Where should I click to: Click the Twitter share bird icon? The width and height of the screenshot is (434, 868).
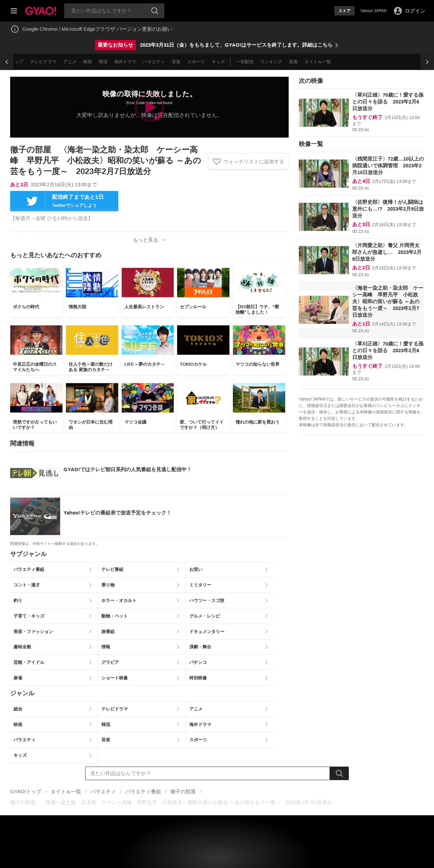(32, 201)
